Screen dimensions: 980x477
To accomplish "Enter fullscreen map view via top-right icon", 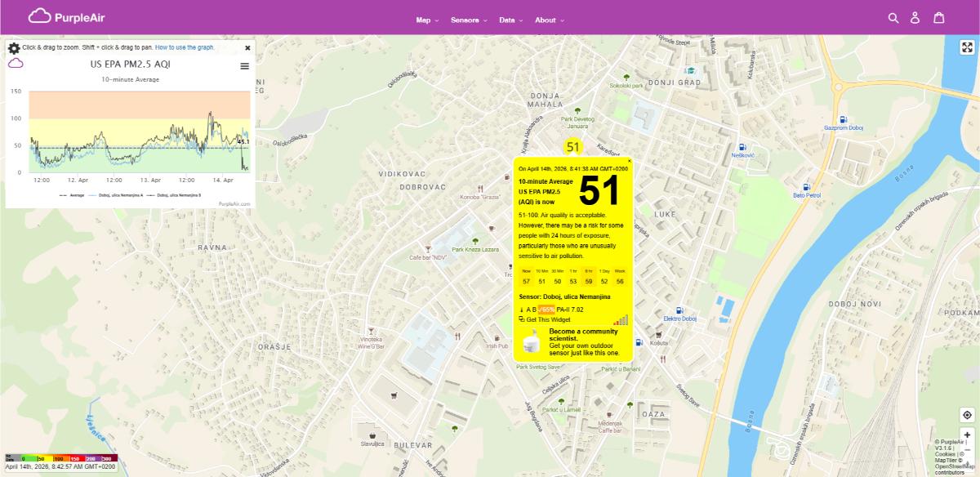I will pyautogui.click(x=967, y=47).
